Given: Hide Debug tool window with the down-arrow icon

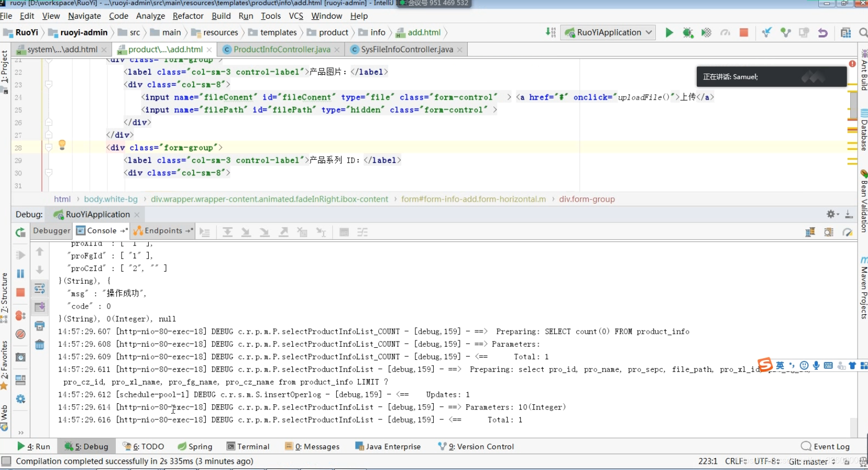Looking at the screenshot, I should (x=849, y=214).
